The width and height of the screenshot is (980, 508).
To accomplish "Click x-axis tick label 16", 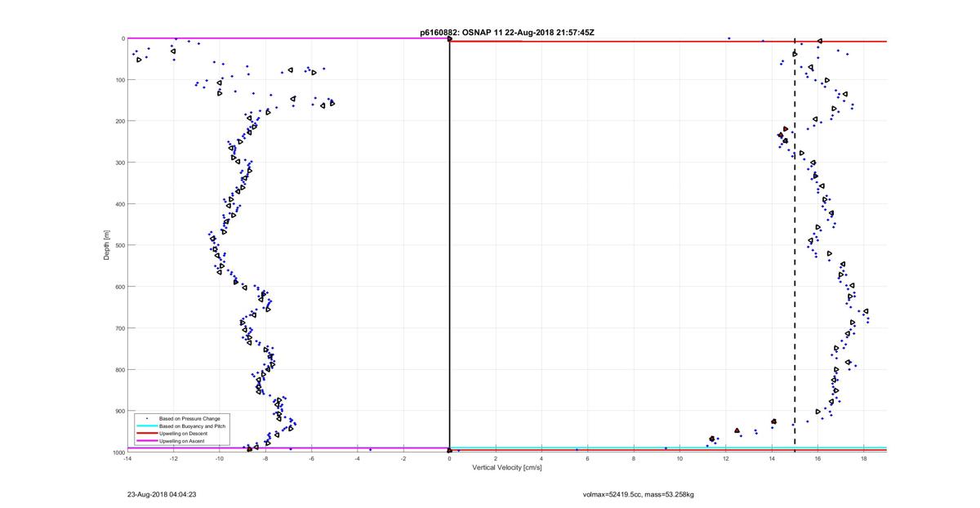I will [x=819, y=459].
